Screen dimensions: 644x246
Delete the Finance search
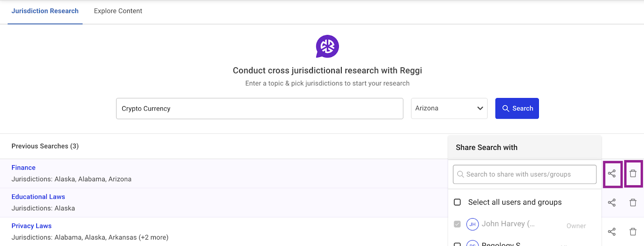pyautogui.click(x=633, y=174)
